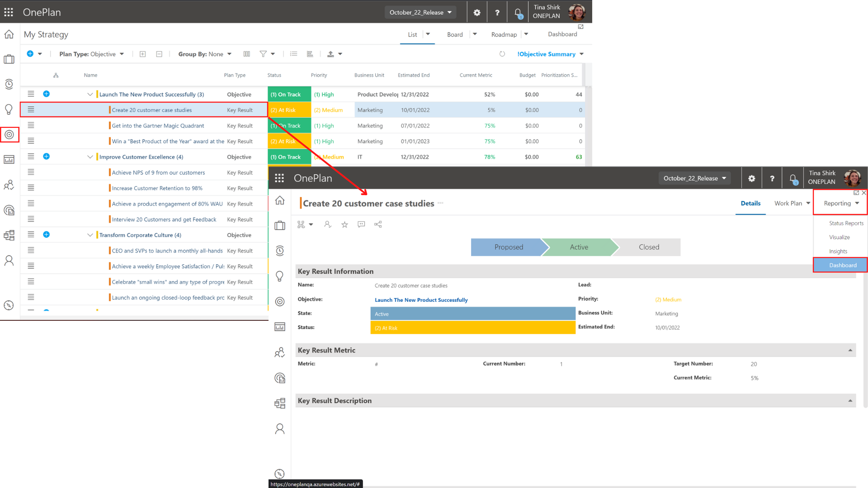Viewport: 868px width, 488px height.
Task: Click Interview 20 Customers and get Feedback
Action: coord(164,220)
